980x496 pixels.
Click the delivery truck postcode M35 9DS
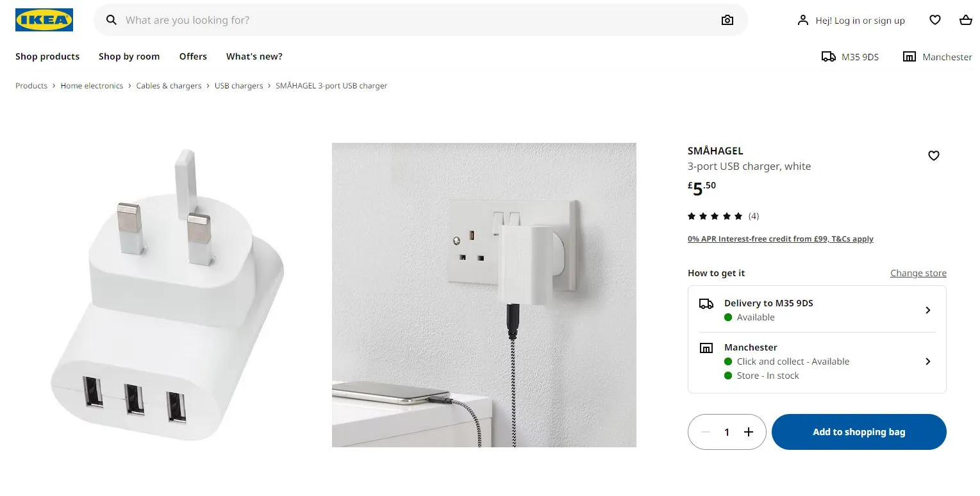point(850,57)
